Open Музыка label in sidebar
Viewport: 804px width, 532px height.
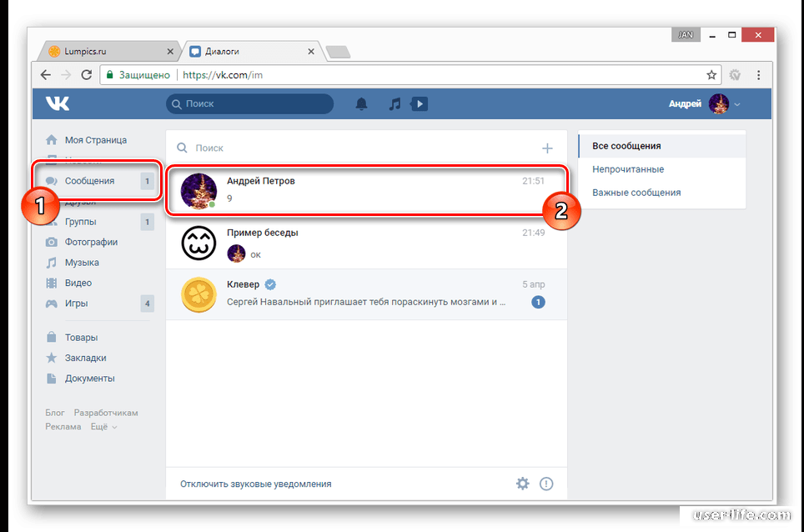coord(82,263)
